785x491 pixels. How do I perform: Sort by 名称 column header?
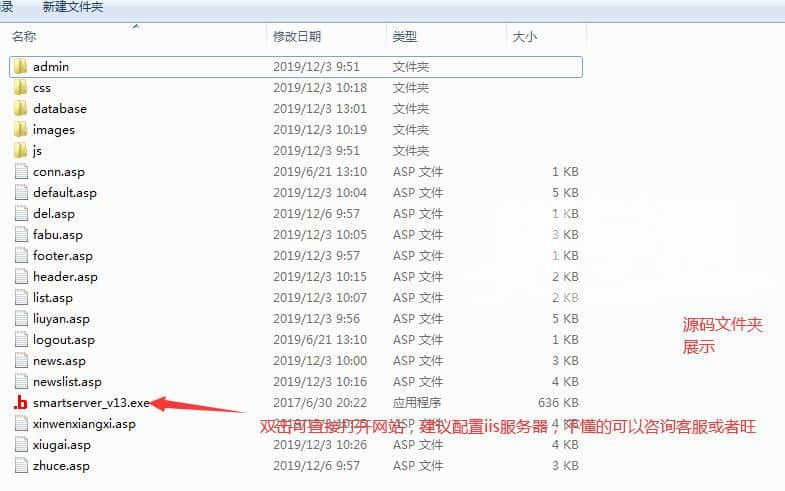pos(24,36)
